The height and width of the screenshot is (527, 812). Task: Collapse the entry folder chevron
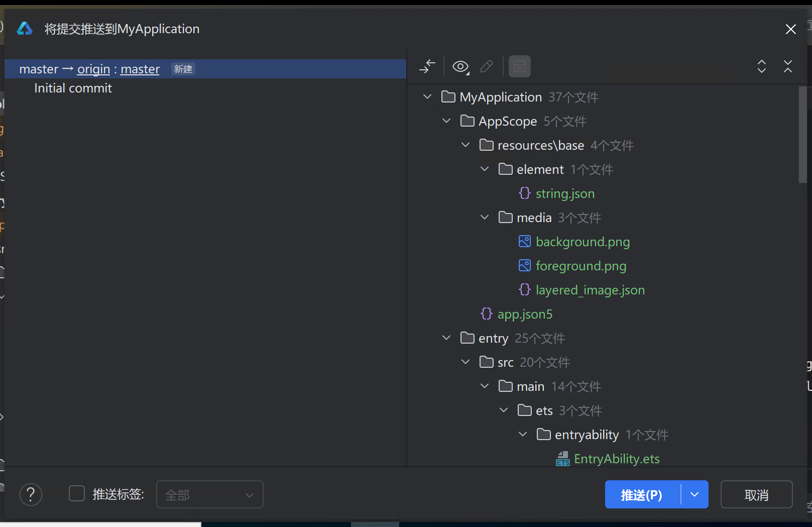pos(446,338)
